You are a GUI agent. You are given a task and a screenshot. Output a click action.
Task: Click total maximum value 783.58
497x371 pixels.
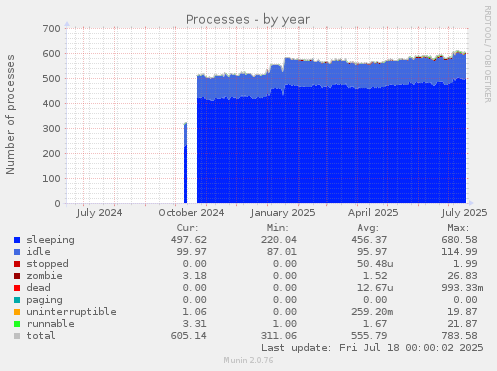pyautogui.click(x=459, y=336)
